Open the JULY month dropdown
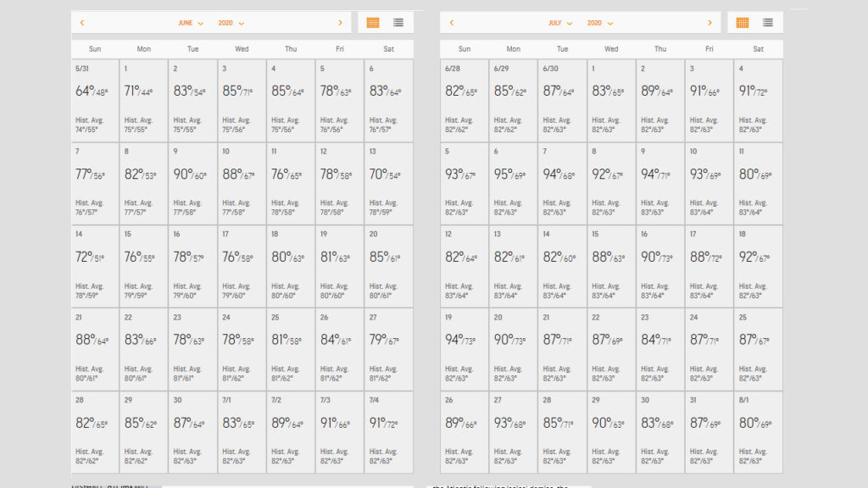The width and height of the screenshot is (868, 488). (560, 23)
